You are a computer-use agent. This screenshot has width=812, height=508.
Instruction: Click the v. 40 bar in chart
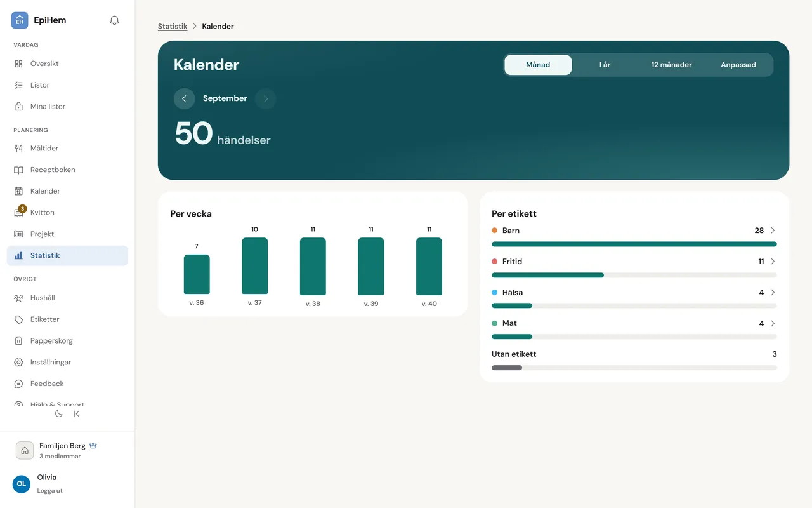[429, 267]
